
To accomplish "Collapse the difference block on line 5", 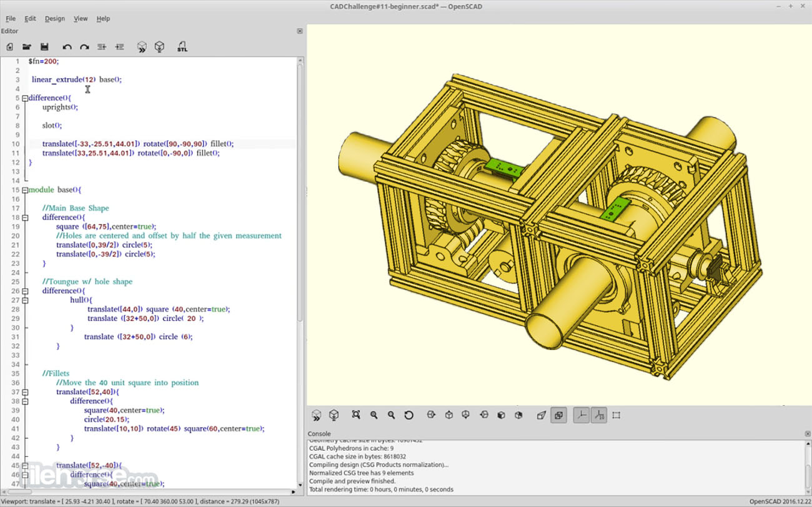I will [x=24, y=98].
